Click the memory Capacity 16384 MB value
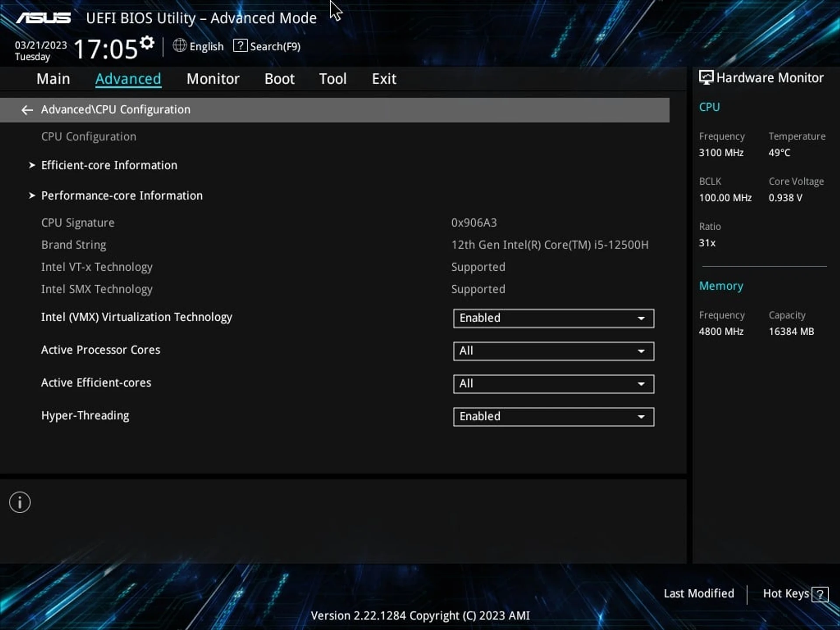The width and height of the screenshot is (840, 630). (791, 332)
